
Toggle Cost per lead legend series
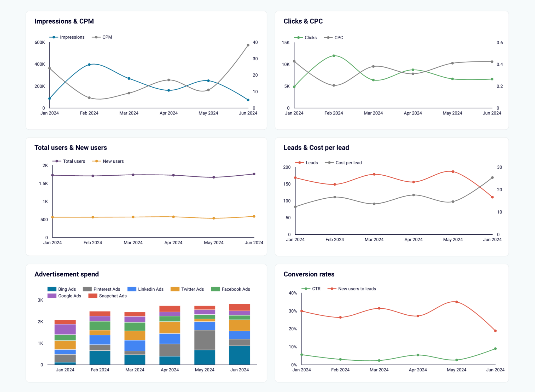coord(348,163)
